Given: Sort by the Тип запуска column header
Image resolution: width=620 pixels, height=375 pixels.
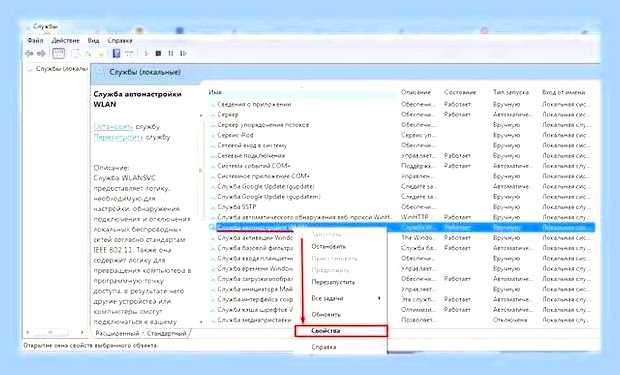Looking at the screenshot, I should point(510,92).
